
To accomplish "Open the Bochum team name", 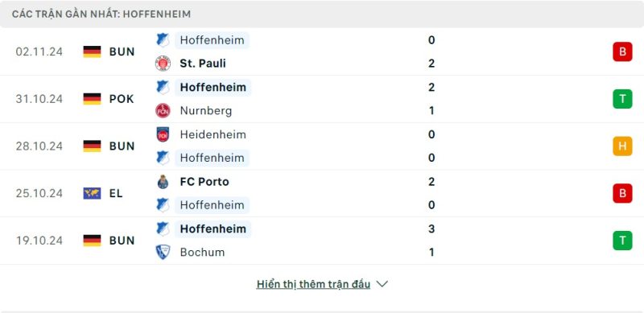I will (203, 252).
